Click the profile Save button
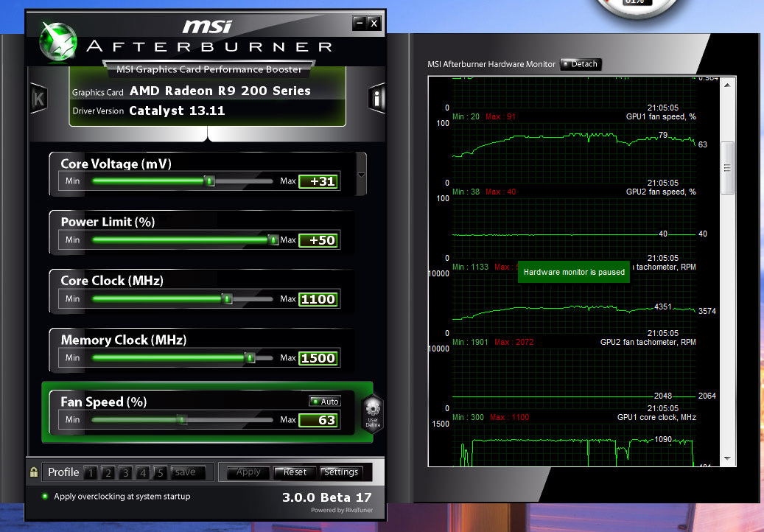Viewport: 764px width, 532px height. (x=187, y=472)
